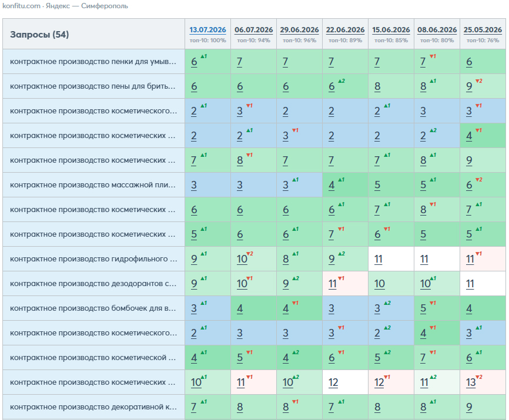Viewport: 509px width, 420px height.
Task: Open position 9 for 'пены для брить' on 25.05.2026
Action: pyautogui.click(x=469, y=86)
